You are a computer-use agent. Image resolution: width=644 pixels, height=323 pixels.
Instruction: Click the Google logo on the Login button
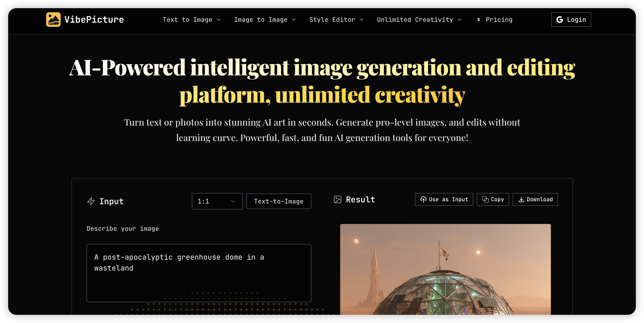tap(560, 19)
